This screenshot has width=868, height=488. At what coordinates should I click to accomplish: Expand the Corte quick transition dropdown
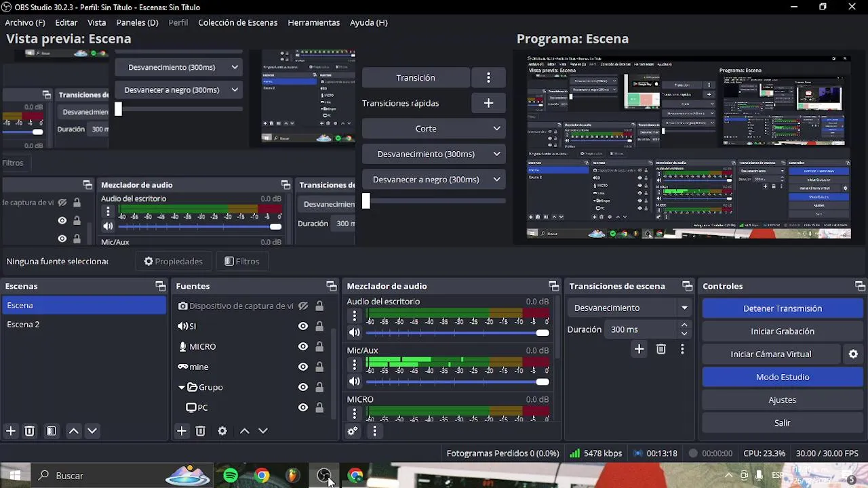click(433, 128)
